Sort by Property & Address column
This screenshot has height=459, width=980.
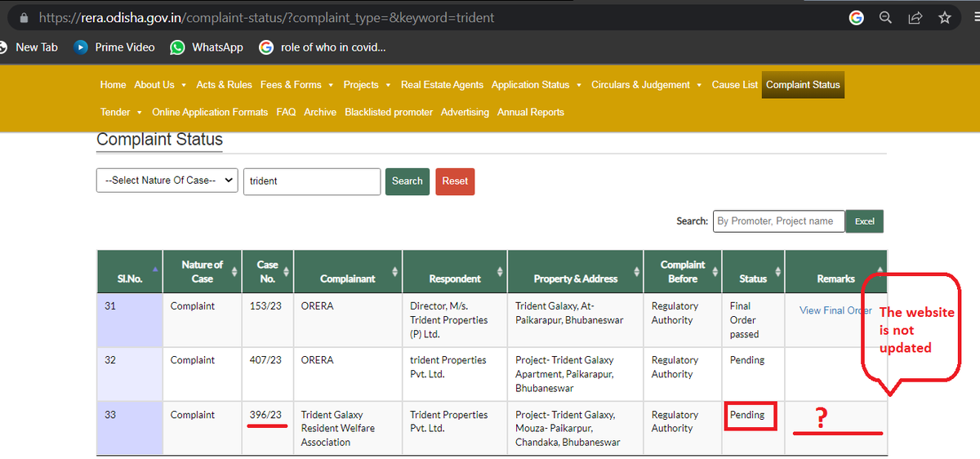point(576,271)
